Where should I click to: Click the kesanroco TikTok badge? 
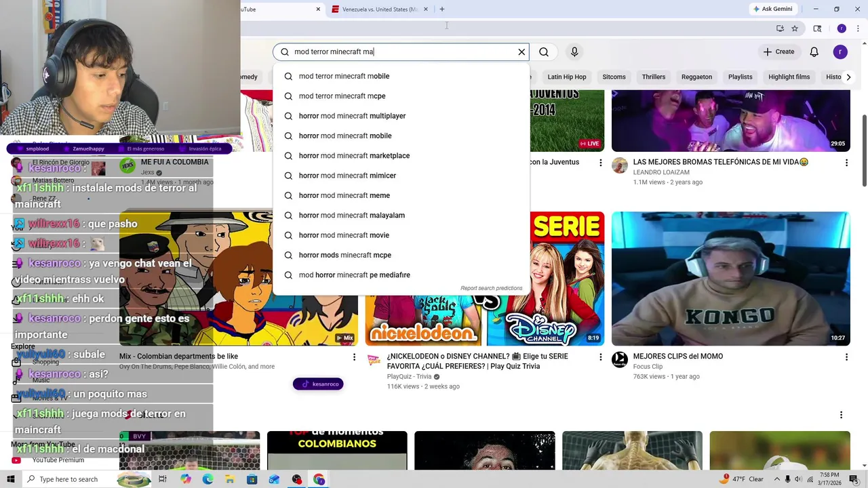318,384
